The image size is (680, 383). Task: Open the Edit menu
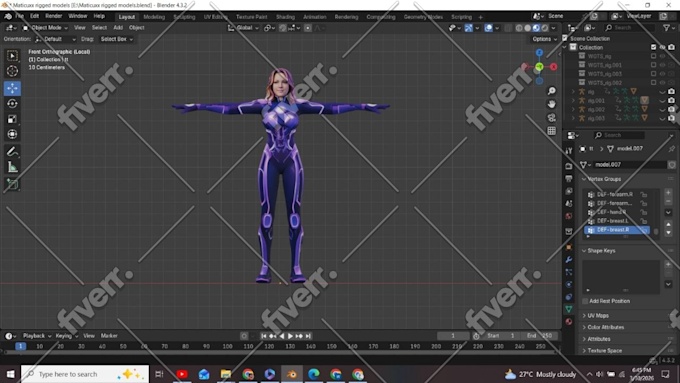(x=35, y=16)
